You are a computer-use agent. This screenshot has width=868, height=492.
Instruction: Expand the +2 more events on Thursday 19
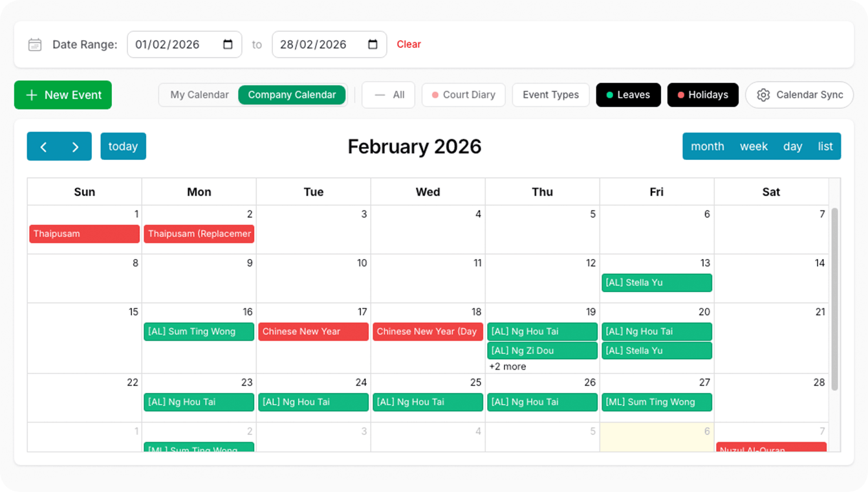pyautogui.click(x=507, y=366)
